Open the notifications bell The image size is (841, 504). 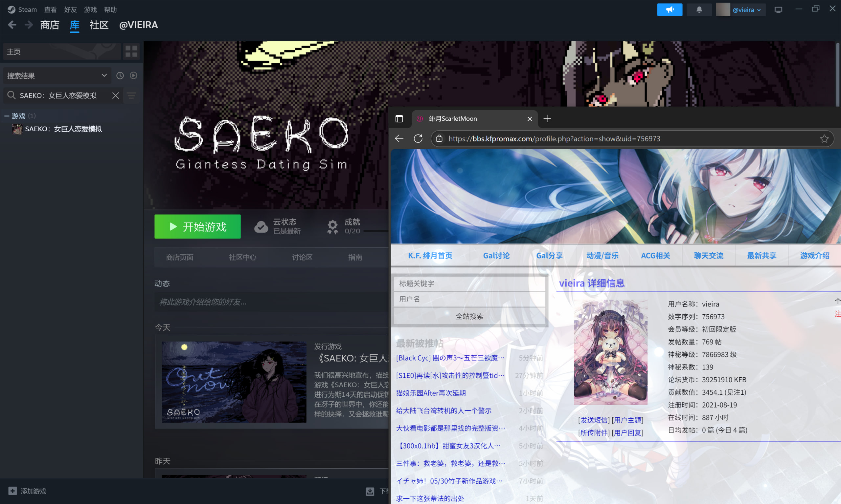699,10
